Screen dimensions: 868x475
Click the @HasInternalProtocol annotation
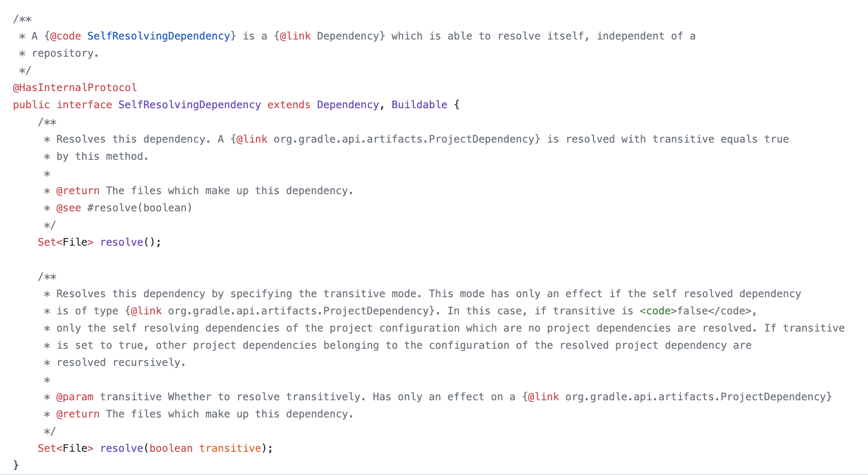point(75,88)
